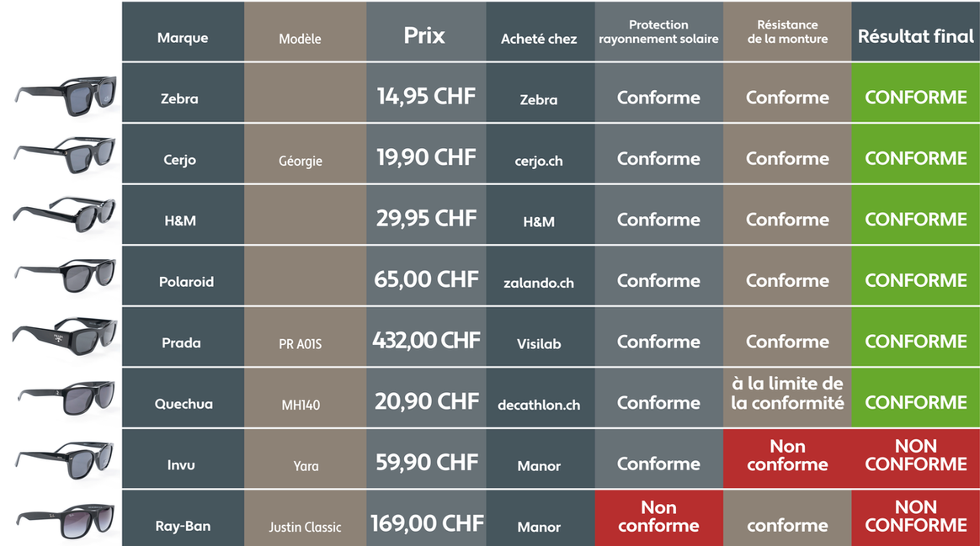Click the Prada sunglasses image
Image resolution: width=980 pixels, height=546 pixels.
(65, 336)
